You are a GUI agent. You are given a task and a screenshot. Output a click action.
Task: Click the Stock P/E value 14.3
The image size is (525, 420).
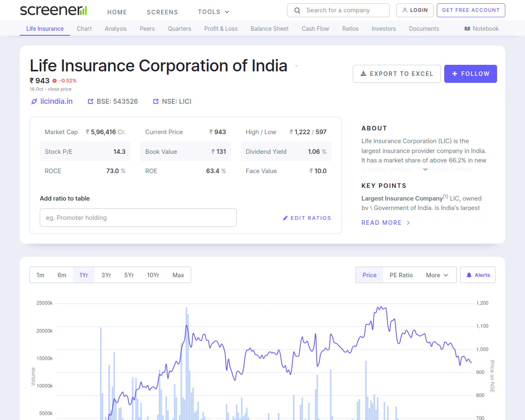point(119,152)
